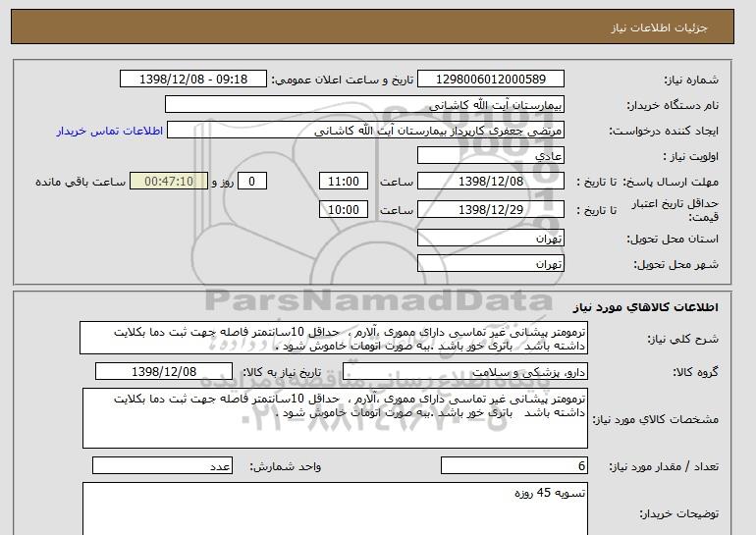Select the need priority field
The image size is (756, 535).
pyautogui.click(x=491, y=156)
